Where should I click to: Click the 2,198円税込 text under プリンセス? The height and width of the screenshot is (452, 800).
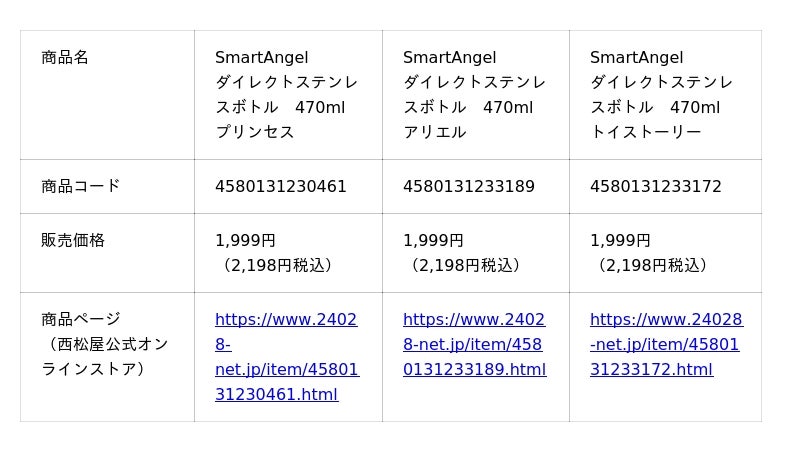tap(277, 265)
